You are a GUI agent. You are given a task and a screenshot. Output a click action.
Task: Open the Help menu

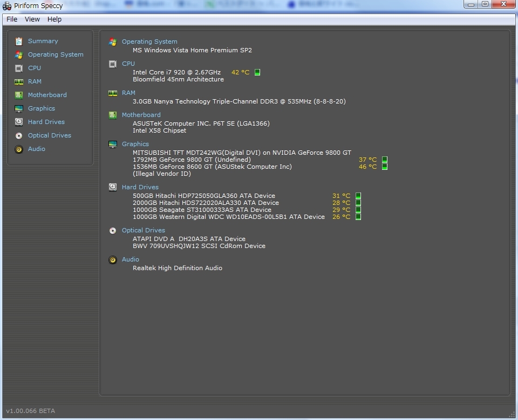54,19
